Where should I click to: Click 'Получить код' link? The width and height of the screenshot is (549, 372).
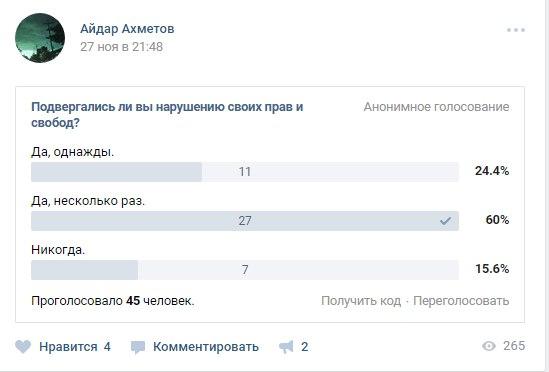[361, 301]
